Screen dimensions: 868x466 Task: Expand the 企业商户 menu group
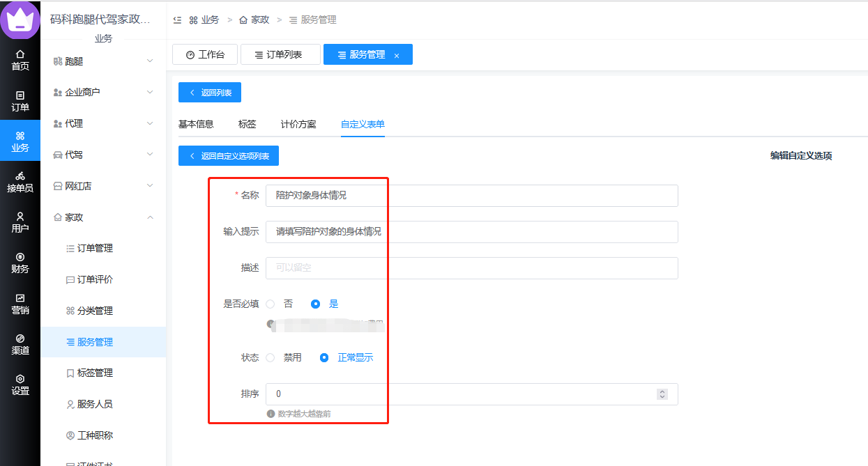click(102, 92)
